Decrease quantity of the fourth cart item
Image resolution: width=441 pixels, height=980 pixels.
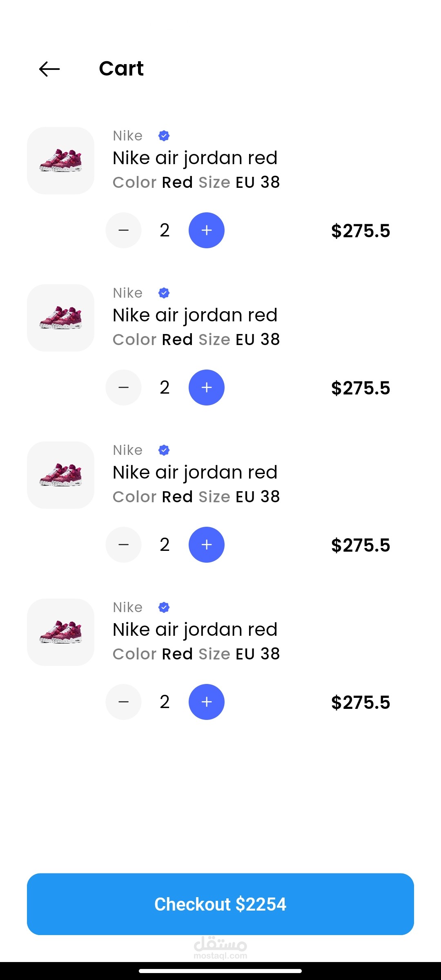coord(123,702)
